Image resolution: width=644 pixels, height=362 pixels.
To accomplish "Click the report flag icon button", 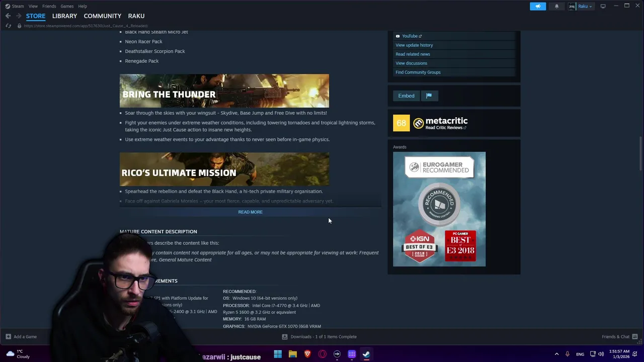I will [x=429, y=96].
